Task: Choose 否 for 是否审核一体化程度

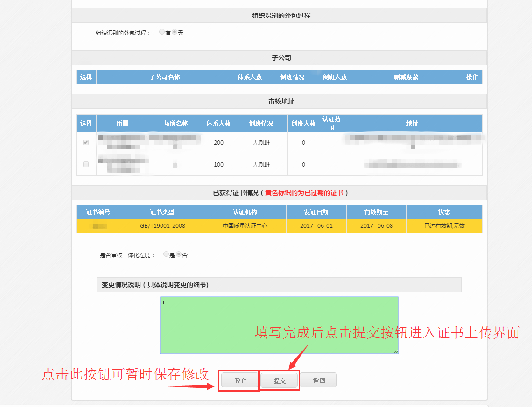Action: [179, 254]
